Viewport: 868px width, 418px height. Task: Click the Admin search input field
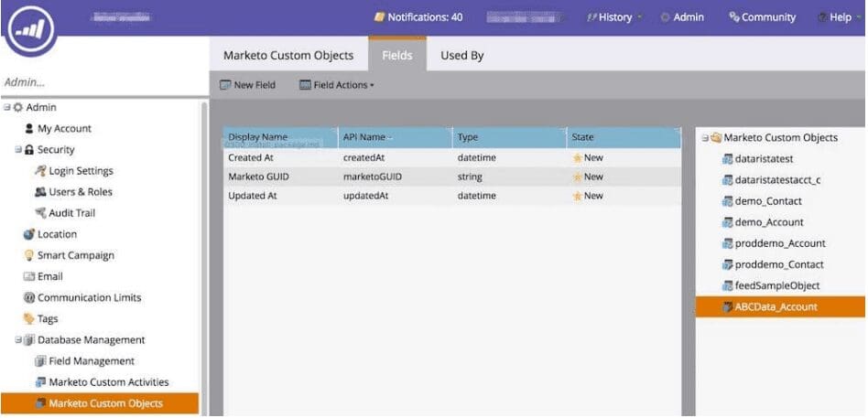[x=104, y=82]
